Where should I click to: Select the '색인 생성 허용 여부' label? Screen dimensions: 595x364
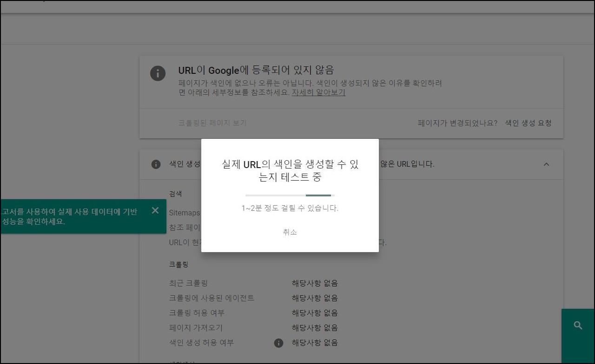[201, 343]
